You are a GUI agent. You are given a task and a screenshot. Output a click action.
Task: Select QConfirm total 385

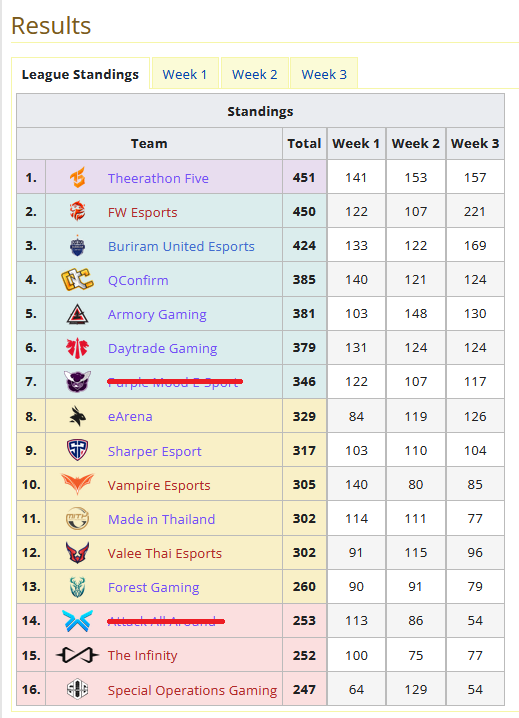pos(304,279)
